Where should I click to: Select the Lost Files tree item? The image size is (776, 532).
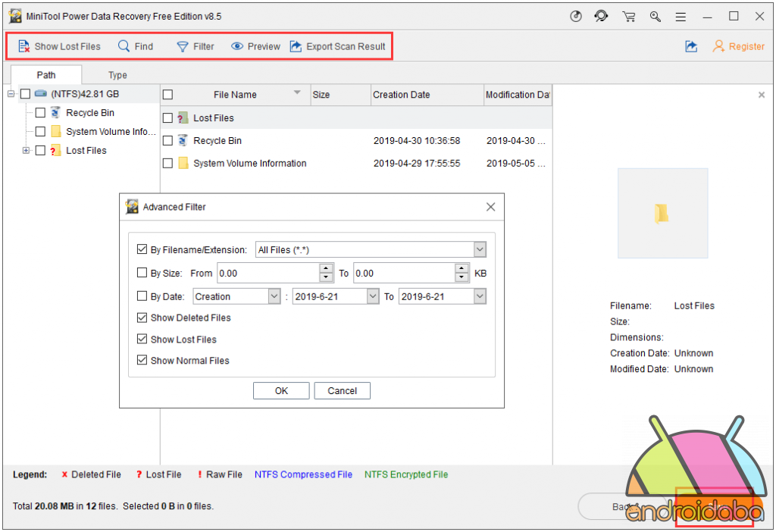(x=86, y=151)
